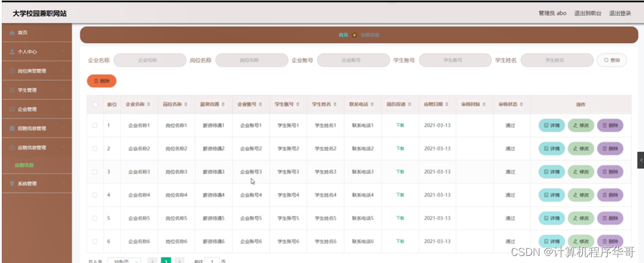Viewport: 644px width, 263px height.
Task: Click the 岗位名称 search input
Action: pyautogui.click(x=252, y=60)
